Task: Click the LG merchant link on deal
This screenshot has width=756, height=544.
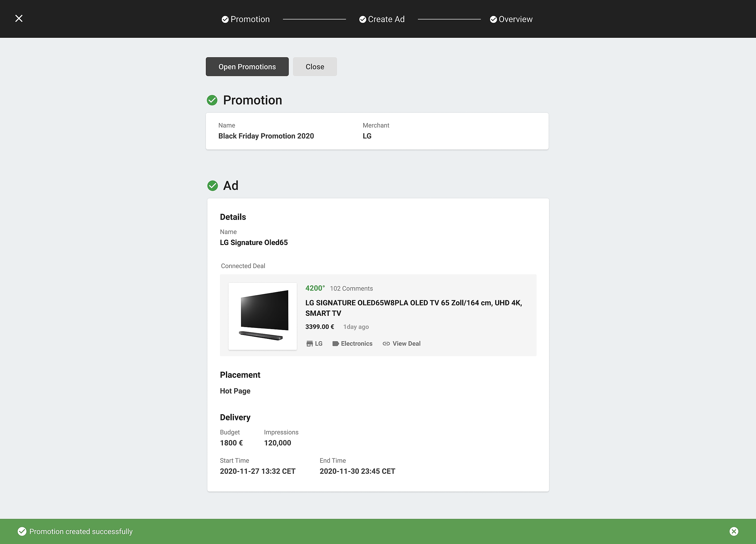Action: point(318,344)
